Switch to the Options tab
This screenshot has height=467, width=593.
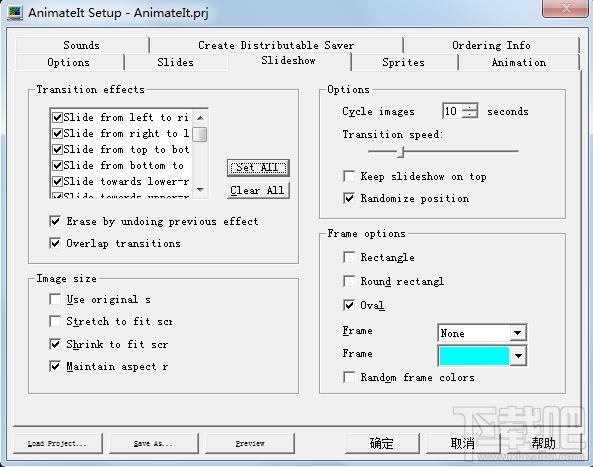click(69, 62)
